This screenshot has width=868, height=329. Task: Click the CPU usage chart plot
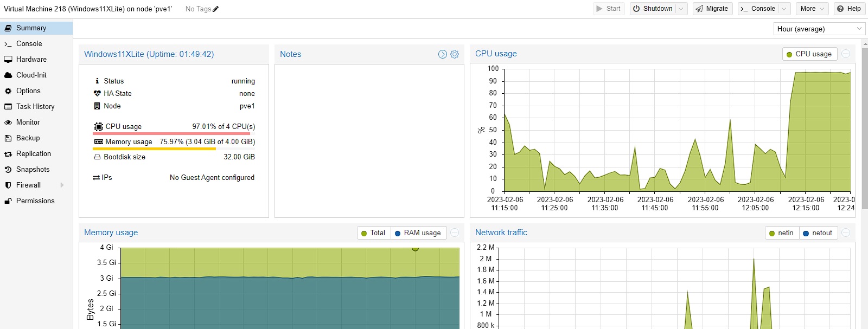677,130
